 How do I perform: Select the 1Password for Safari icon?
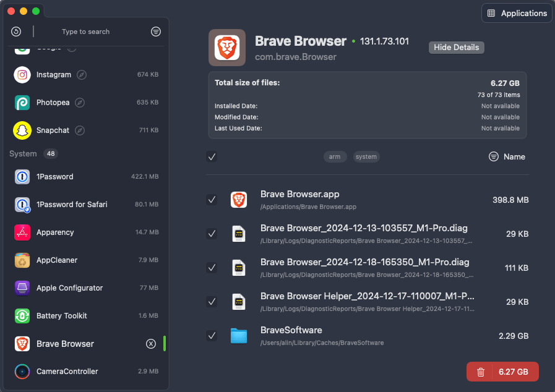22,205
